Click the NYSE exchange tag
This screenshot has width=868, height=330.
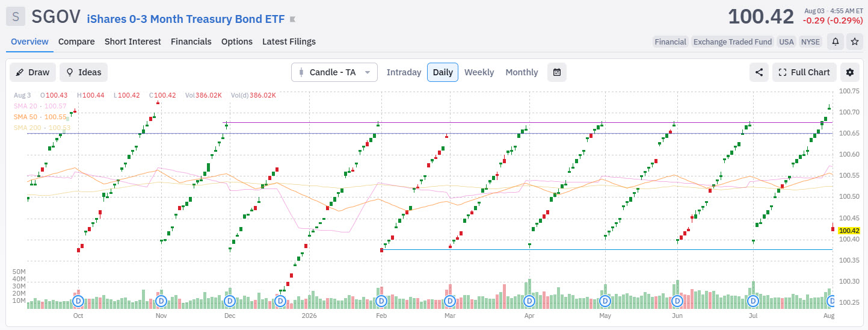(x=810, y=42)
